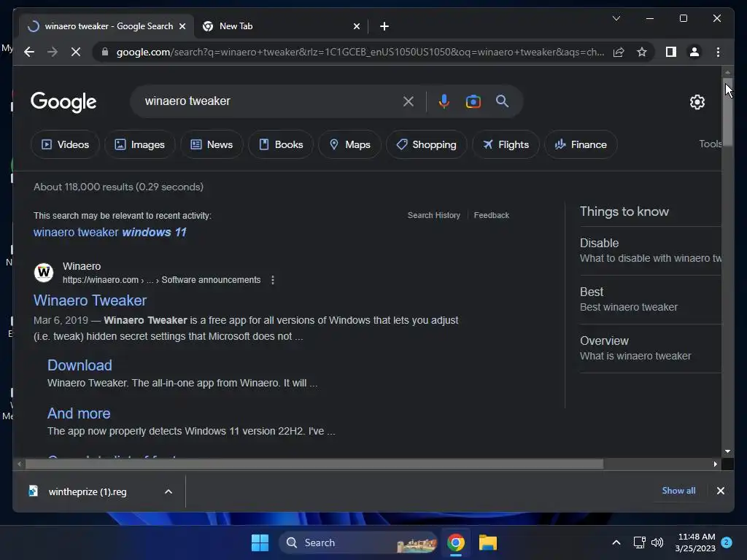Open Google quick settings gear
The width and height of the screenshot is (747, 560).
(697, 102)
